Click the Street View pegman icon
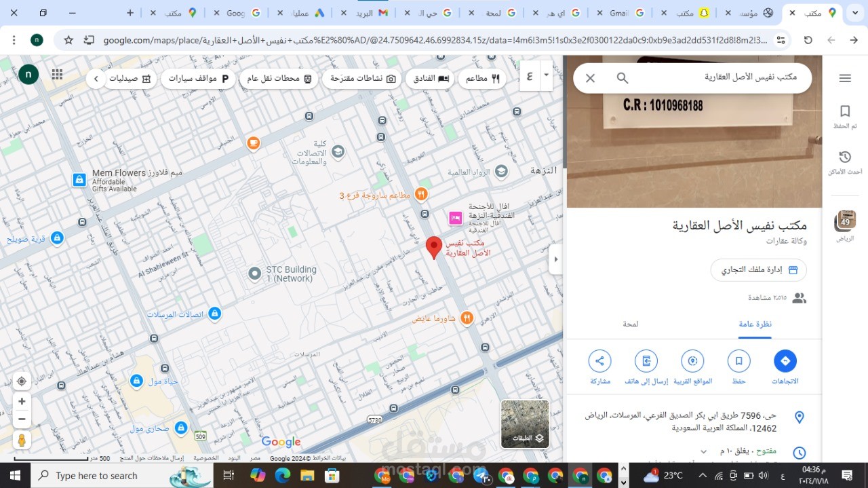 pos(22,440)
